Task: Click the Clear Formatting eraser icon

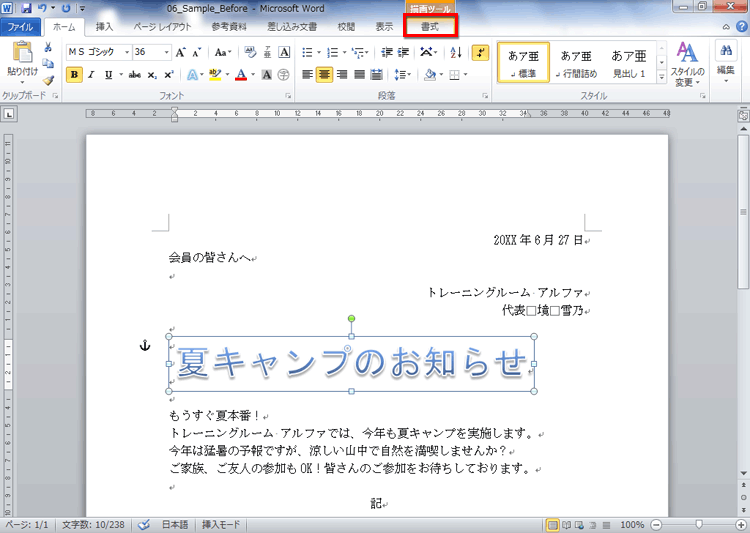Action: [x=250, y=52]
